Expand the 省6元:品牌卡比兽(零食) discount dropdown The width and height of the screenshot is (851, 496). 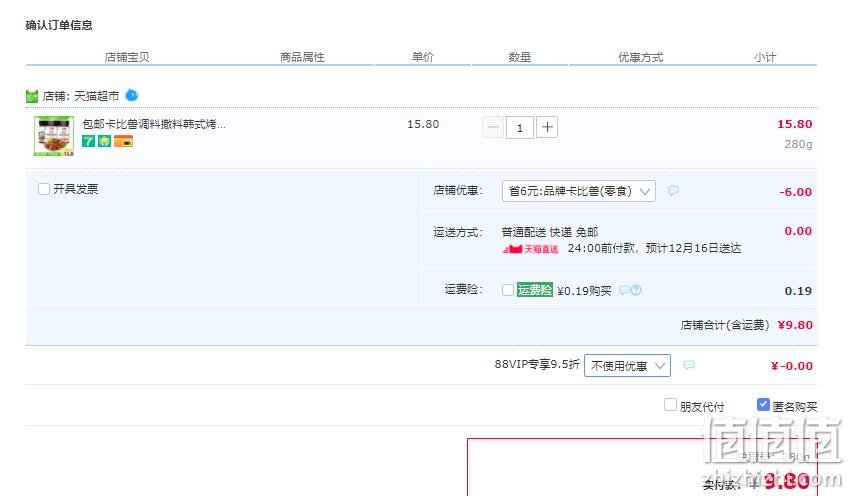(x=579, y=191)
